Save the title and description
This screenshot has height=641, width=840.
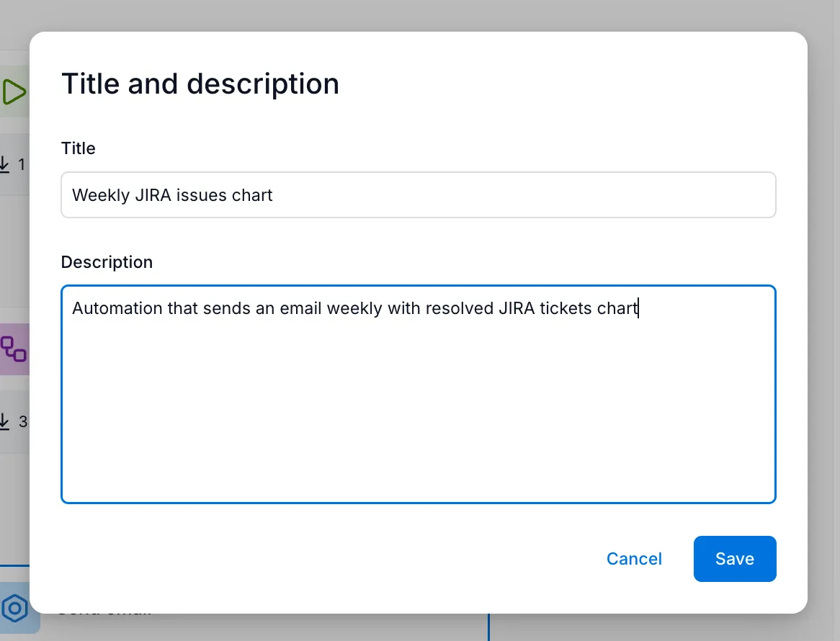click(734, 558)
